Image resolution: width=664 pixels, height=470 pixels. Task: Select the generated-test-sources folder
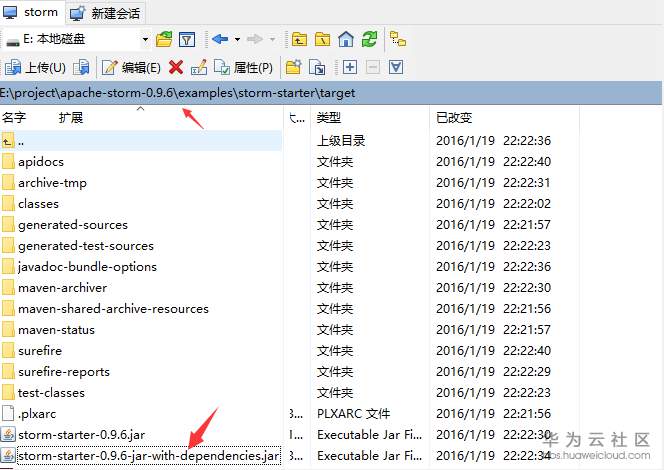click(86, 246)
